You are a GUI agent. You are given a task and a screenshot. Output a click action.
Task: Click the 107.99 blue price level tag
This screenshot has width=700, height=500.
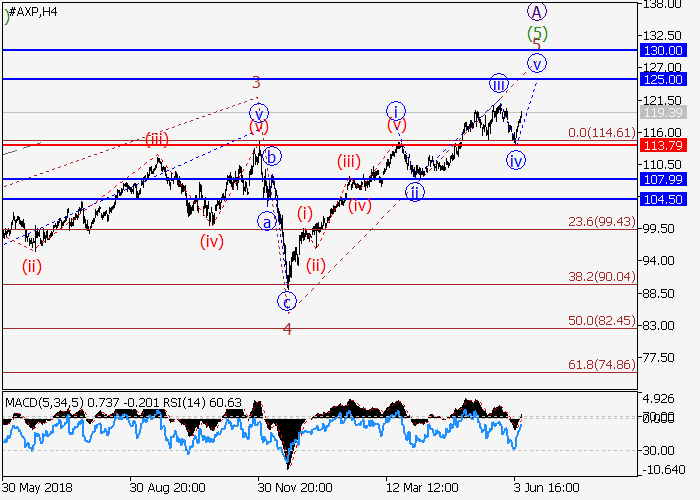pos(664,180)
